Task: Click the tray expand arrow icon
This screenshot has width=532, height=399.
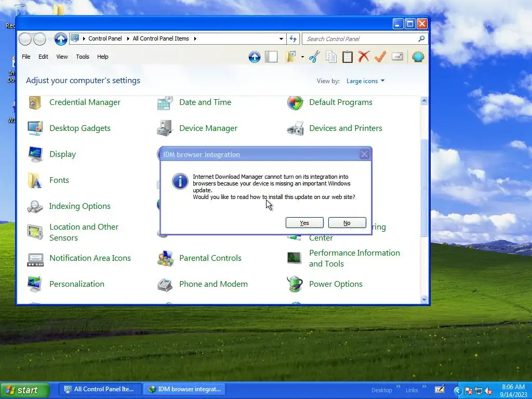Action: click(x=457, y=391)
